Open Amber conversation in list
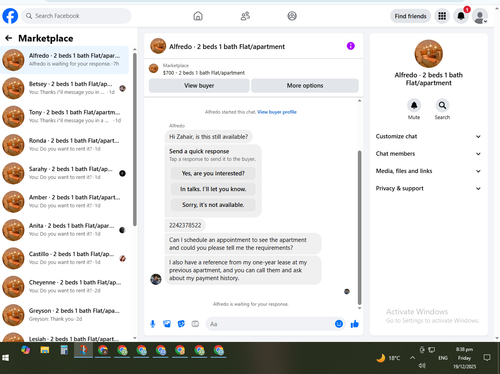This screenshot has height=374, width=500. coord(64,201)
